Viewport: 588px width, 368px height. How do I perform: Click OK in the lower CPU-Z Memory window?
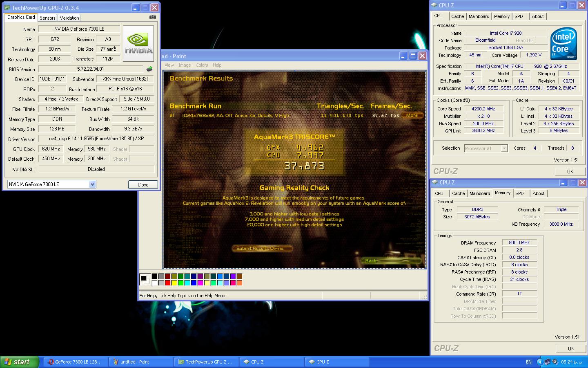(x=571, y=348)
